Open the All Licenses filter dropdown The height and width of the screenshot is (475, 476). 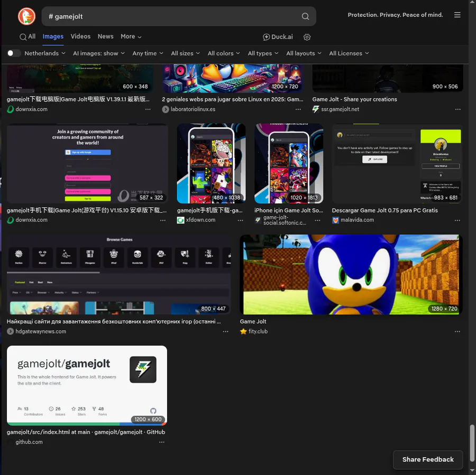click(349, 53)
